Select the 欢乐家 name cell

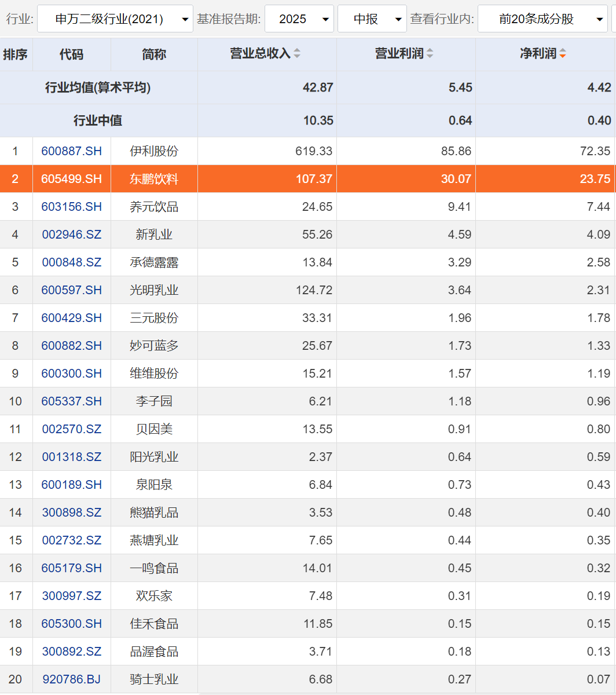coord(154,596)
